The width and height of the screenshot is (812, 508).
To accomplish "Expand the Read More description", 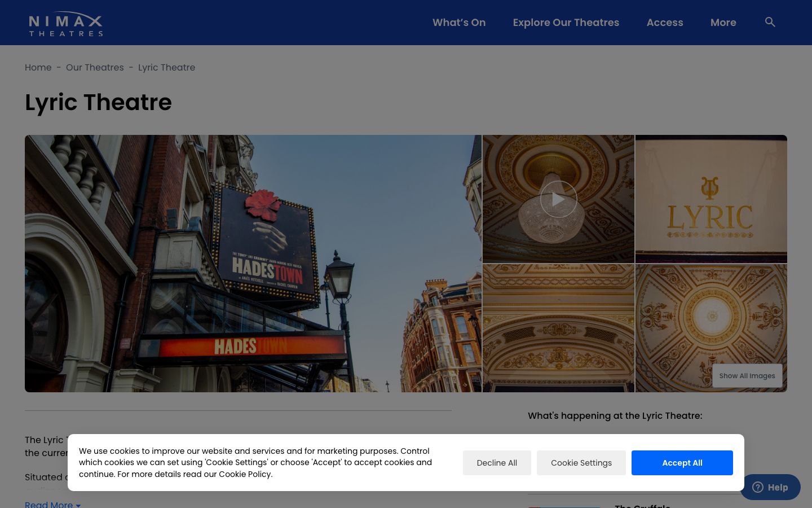I will (x=53, y=504).
